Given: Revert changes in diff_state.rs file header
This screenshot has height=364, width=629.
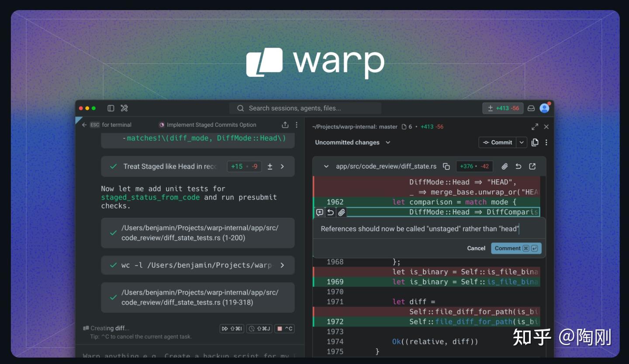Looking at the screenshot, I should click(518, 166).
